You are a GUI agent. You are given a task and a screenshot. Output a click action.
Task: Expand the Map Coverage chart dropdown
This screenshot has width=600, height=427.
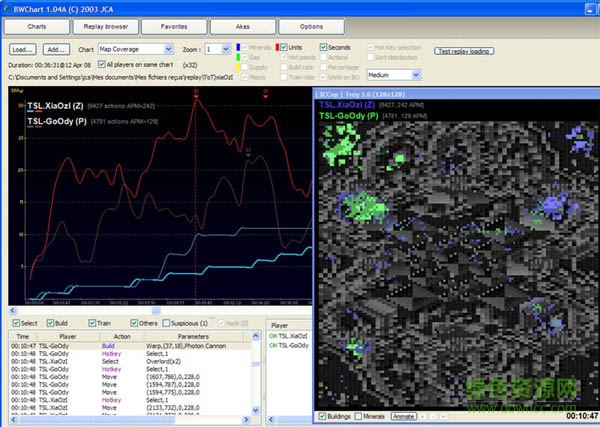pos(168,48)
